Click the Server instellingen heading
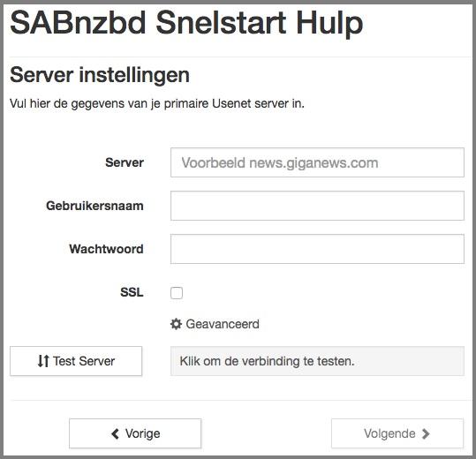476x459 pixels. click(x=100, y=75)
